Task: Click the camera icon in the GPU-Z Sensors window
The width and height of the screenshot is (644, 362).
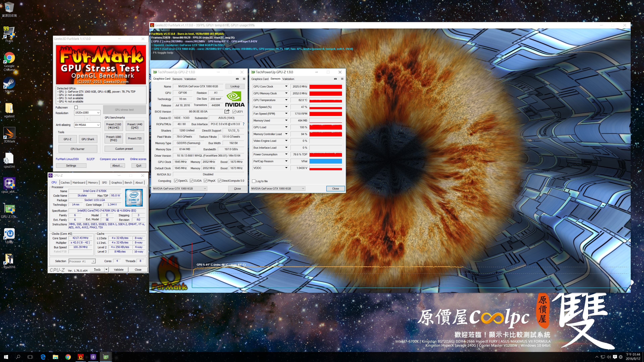Action: click(x=335, y=79)
